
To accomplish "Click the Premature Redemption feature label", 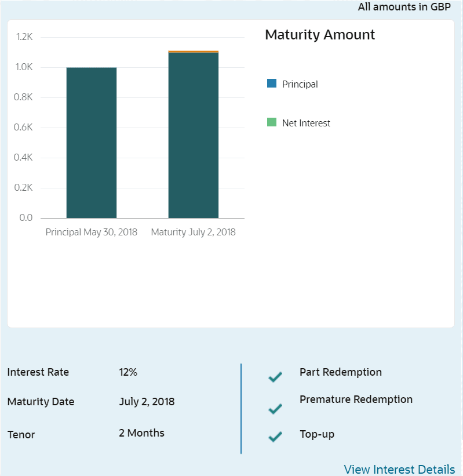I will click(356, 399).
